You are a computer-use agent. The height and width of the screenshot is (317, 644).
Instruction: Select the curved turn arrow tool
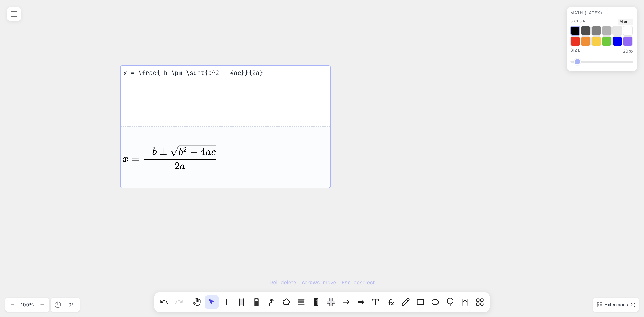pyautogui.click(x=271, y=302)
